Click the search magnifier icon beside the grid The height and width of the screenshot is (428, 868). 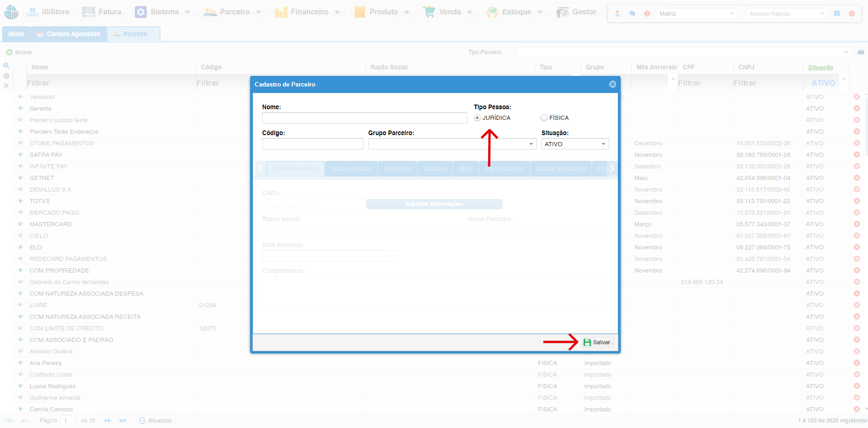(6, 66)
